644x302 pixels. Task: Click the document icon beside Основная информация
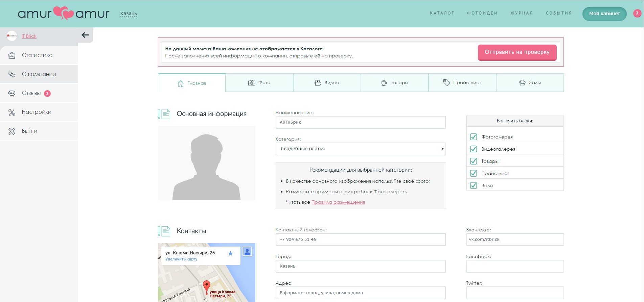(x=164, y=114)
